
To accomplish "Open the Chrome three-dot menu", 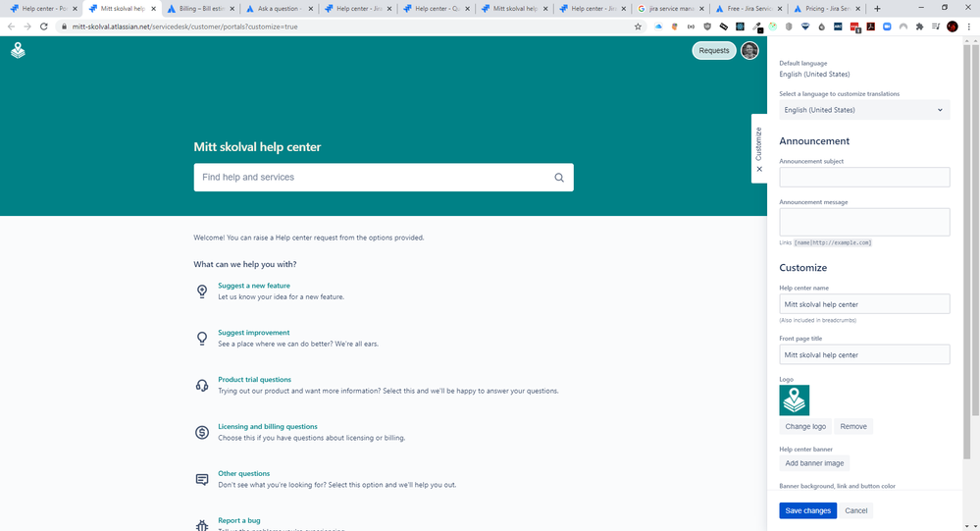I will tap(969, 27).
